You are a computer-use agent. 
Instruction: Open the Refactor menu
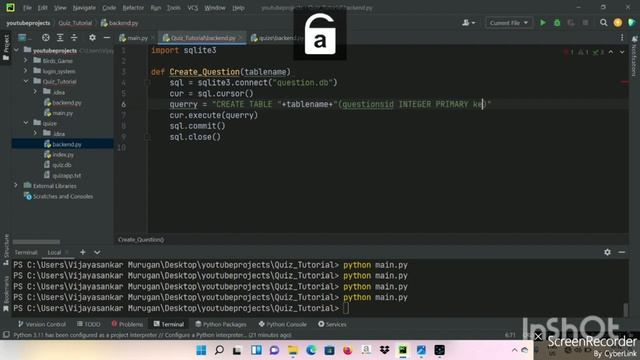click(133, 8)
